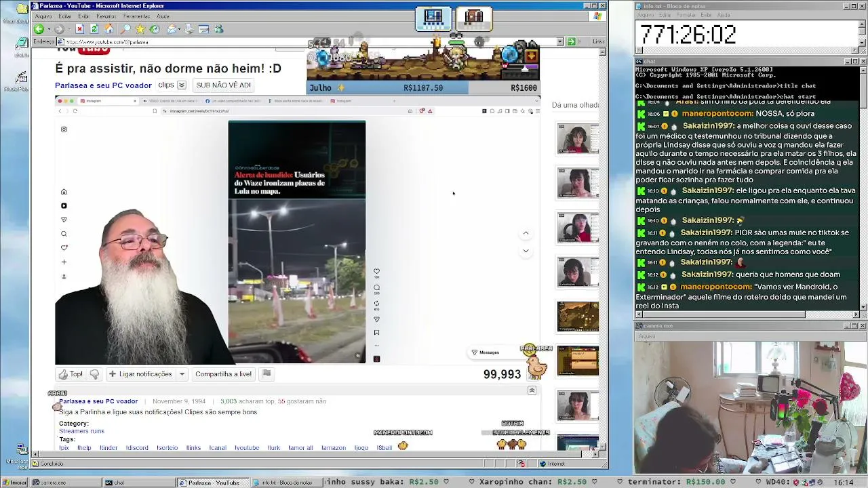Switch to camera.exe on the taskbar
Viewport: 868px width, 488px height.
coord(65,483)
